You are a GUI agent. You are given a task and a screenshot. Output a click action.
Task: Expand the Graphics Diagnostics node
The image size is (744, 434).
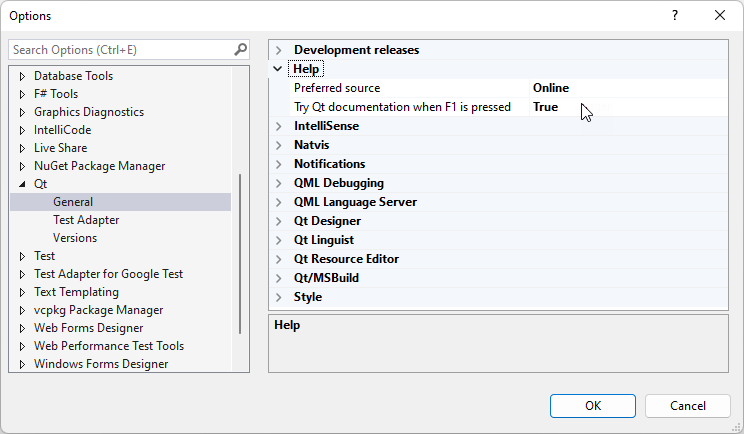tap(22, 112)
